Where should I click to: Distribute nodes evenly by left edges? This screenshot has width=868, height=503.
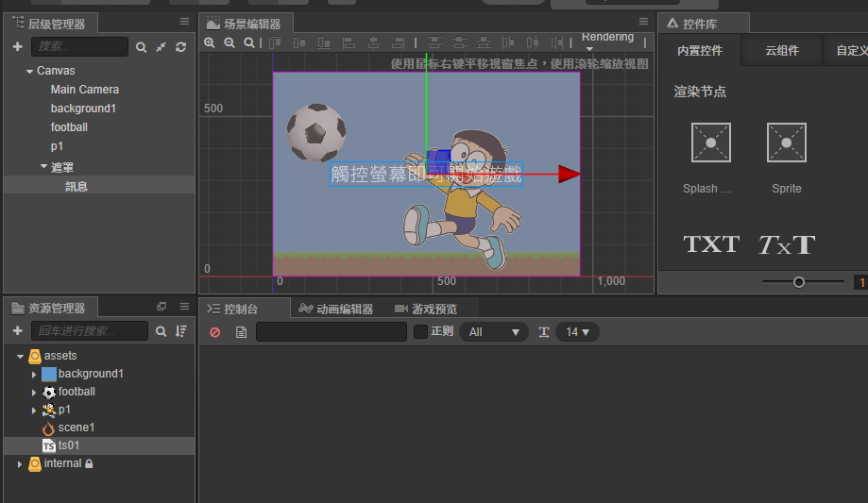[x=507, y=42]
